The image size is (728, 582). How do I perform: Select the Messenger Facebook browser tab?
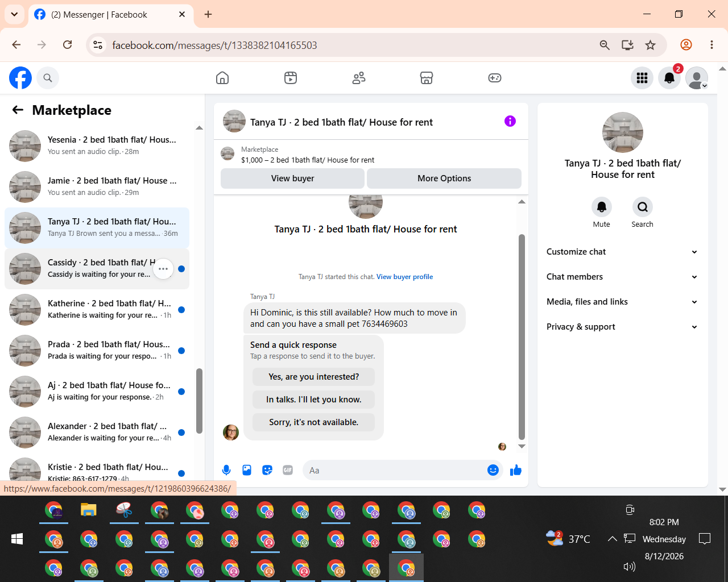(x=110, y=15)
